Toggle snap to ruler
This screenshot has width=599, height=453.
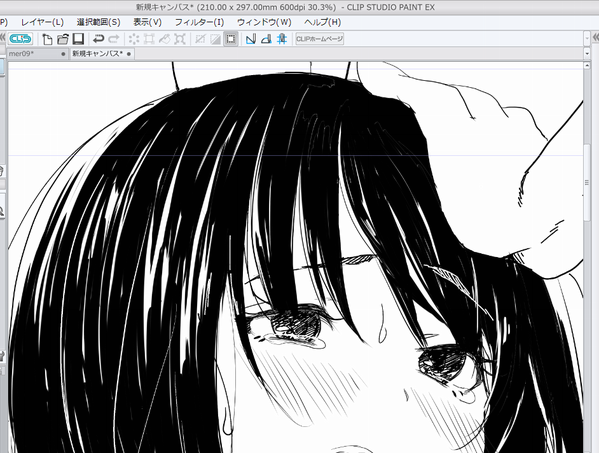point(251,39)
